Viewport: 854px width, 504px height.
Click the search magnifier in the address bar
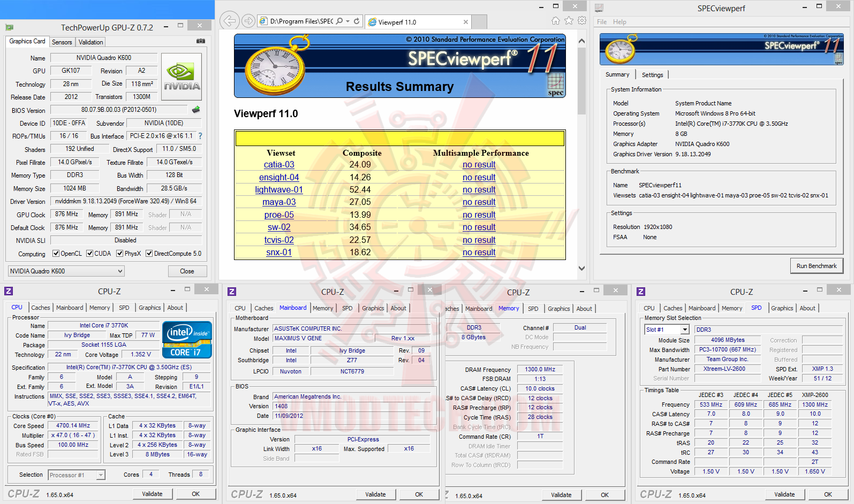339,21
